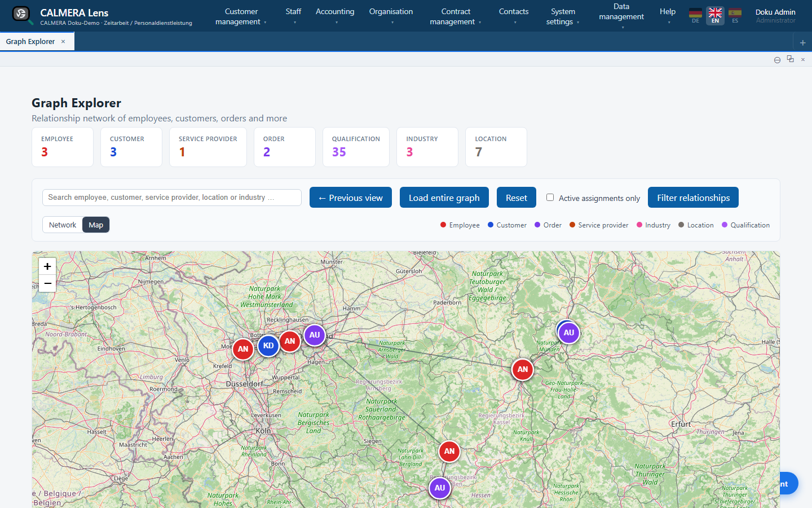
Task: Open Customer management dropdown menu
Action: (x=241, y=16)
